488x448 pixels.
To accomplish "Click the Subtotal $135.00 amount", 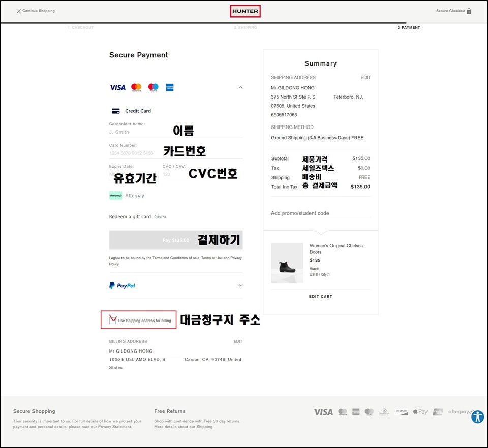I will point(361,158).
